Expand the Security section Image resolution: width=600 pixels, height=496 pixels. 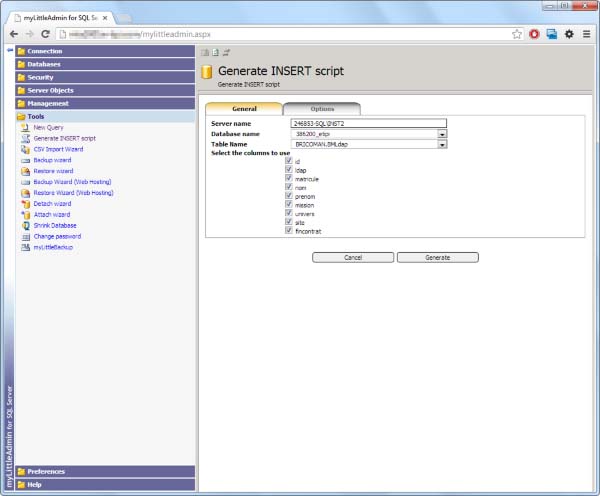point(105,77)
